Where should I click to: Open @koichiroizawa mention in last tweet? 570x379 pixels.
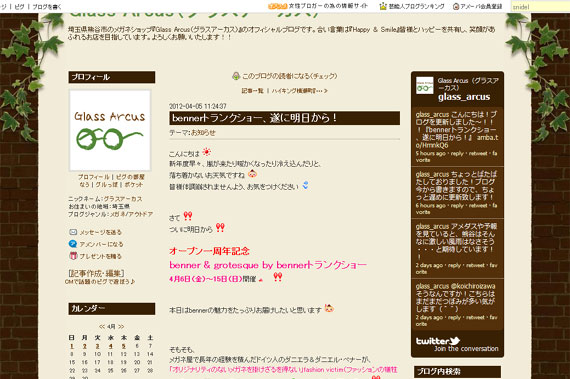tap(473, 286)
